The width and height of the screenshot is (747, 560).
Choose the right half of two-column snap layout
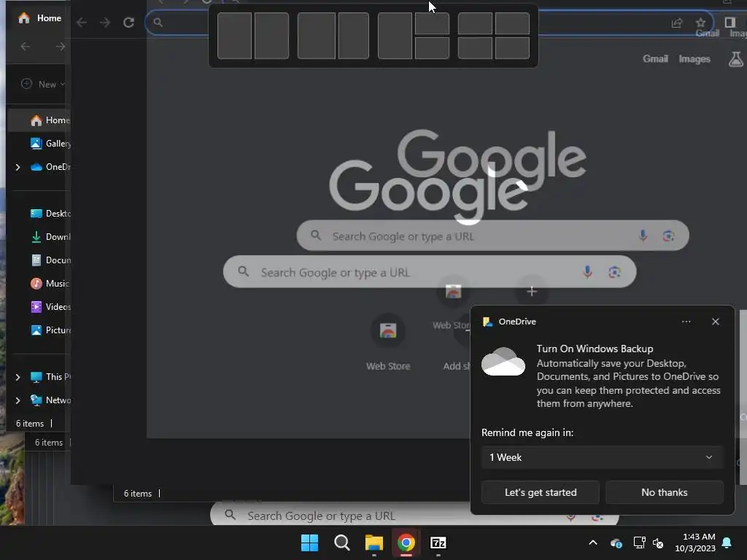(271, 36)
